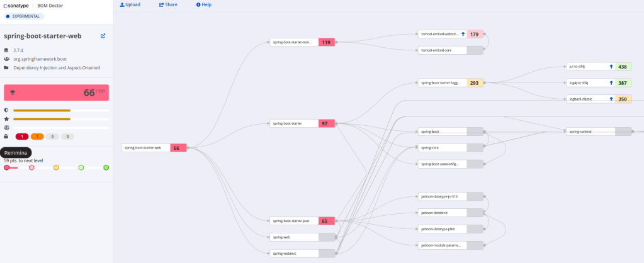Click the star popularity rating icon

coord(6,118)
